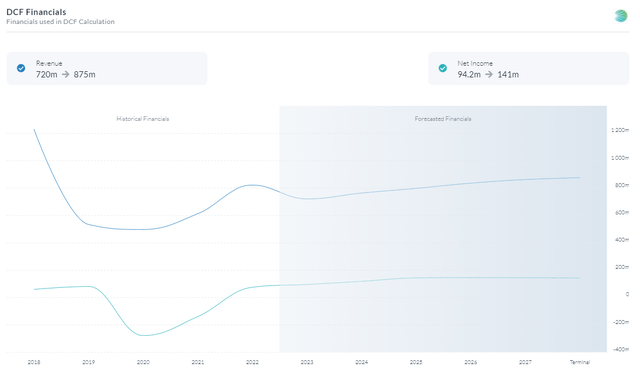Image resolution: width=640 pixels, height=373 pixels.
Task: Click the 800m y-axis label
Action: click(x=622, y=185)
